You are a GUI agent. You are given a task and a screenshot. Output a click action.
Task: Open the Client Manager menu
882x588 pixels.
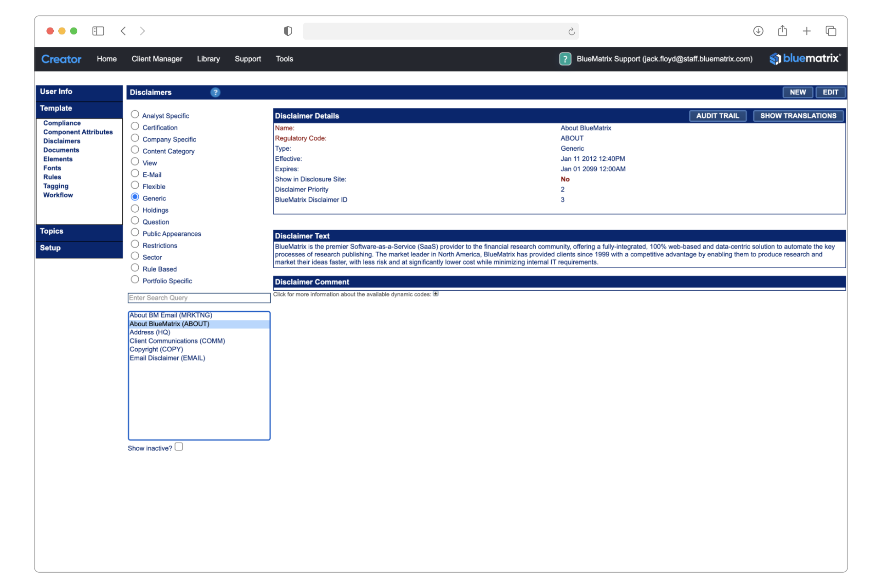pyautogui.click(x=157, y=59)
